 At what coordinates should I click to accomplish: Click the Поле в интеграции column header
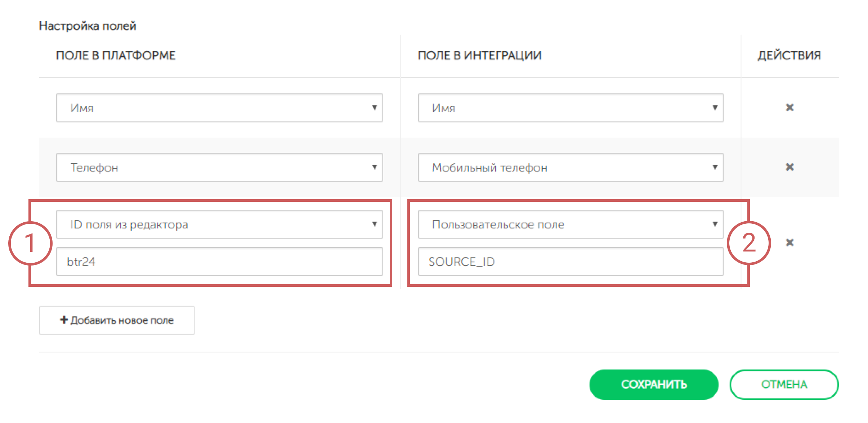(x=479, y=55)
